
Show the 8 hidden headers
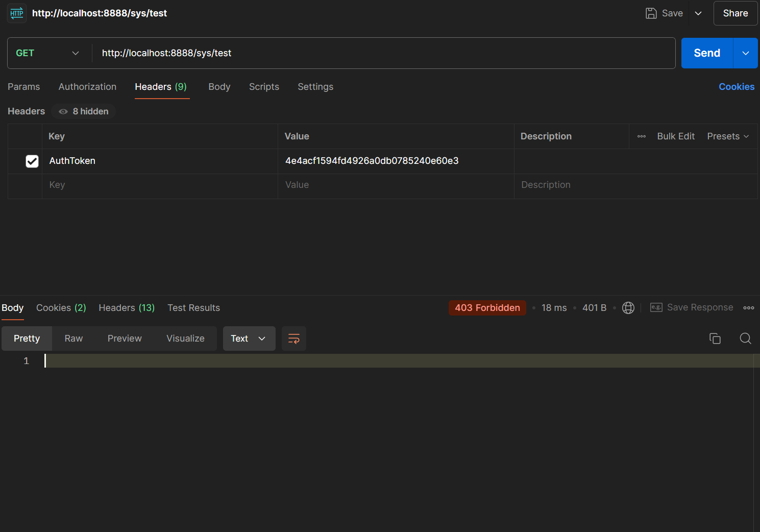[84, 111]
